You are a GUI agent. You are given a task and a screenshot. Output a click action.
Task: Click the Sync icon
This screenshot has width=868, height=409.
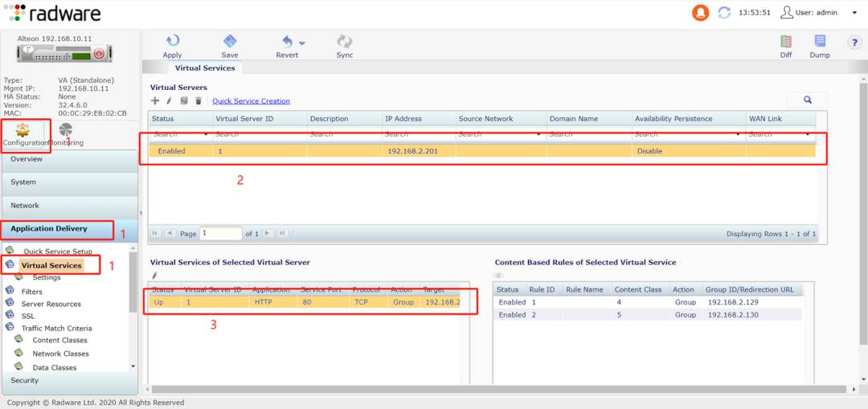(x=345, y=42)
